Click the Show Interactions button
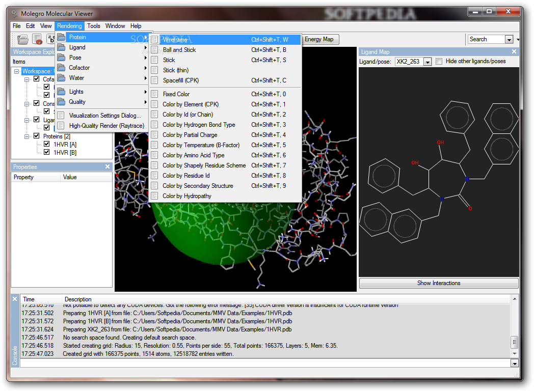 [439, 283]
